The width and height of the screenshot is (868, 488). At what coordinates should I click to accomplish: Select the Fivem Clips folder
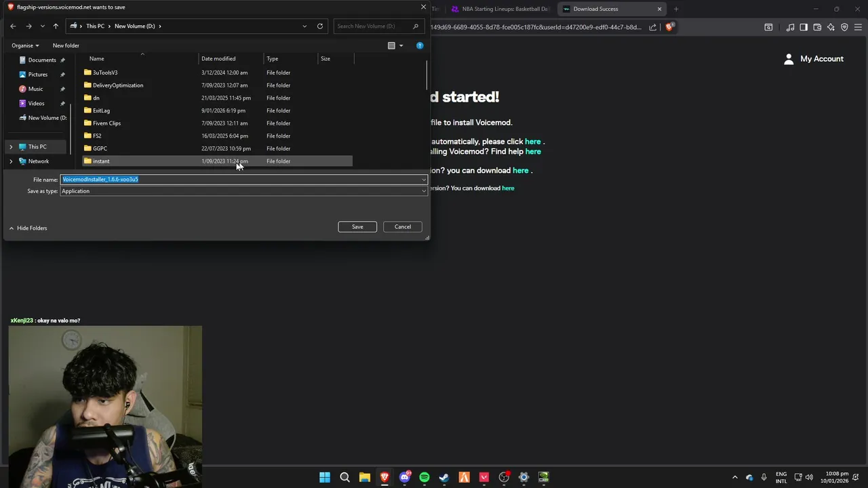pyautogui.click(x=217, y=123)
